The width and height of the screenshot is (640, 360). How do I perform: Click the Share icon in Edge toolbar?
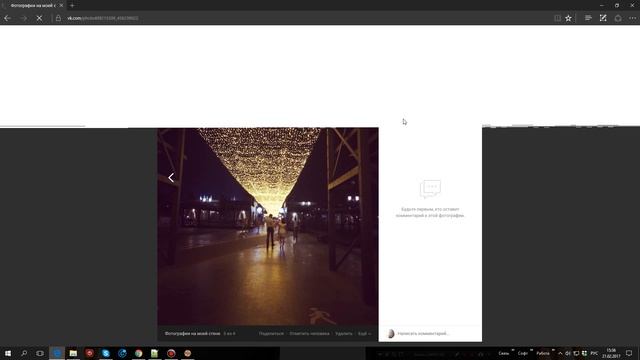(618, 18)
